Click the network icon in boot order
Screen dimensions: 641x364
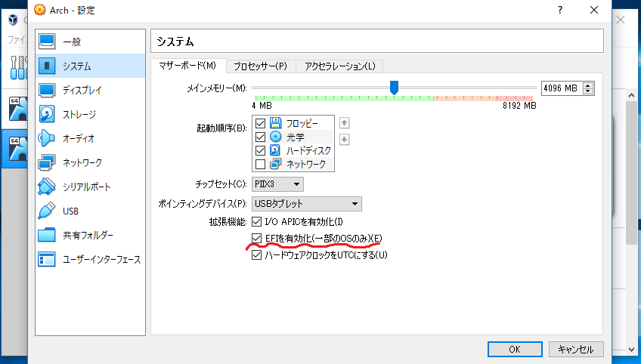click(x=276, y=164)
